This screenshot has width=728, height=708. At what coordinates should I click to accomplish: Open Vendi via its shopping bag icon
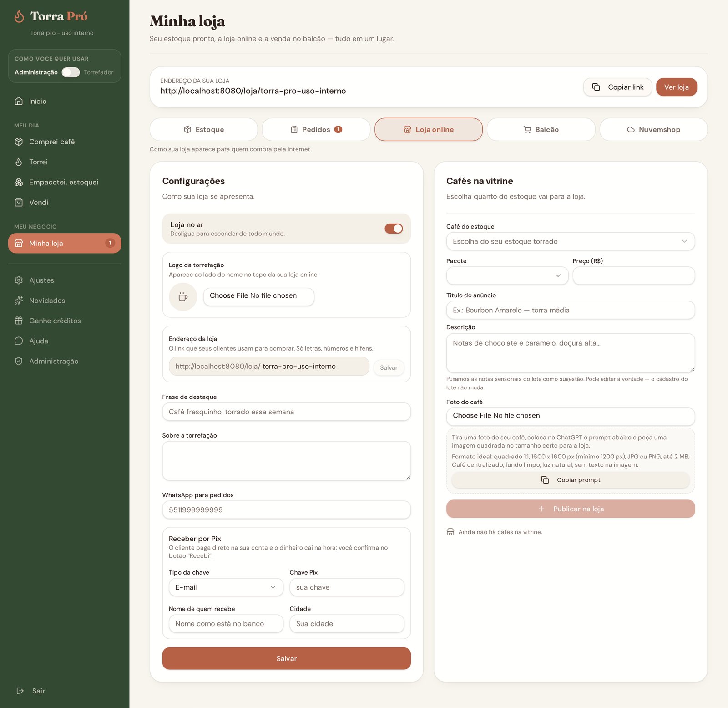click(19, 202)
